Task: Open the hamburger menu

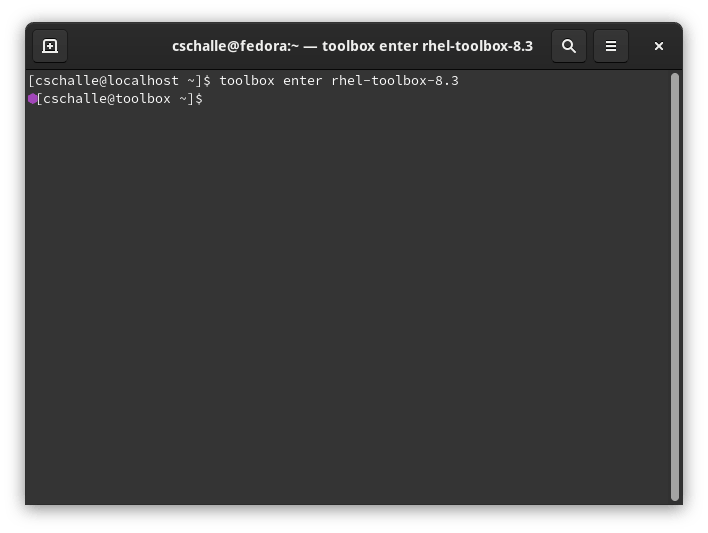Action: [x=611, y=46]
